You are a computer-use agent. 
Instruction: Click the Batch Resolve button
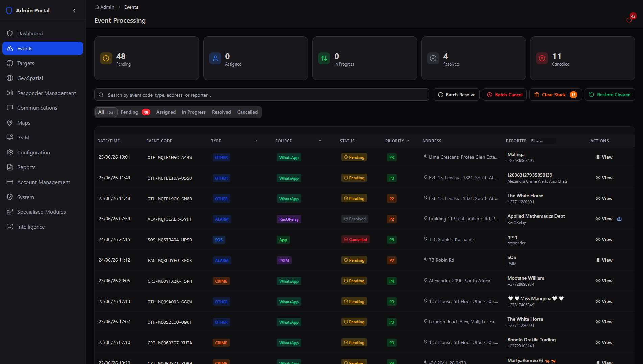coord(456,95)
